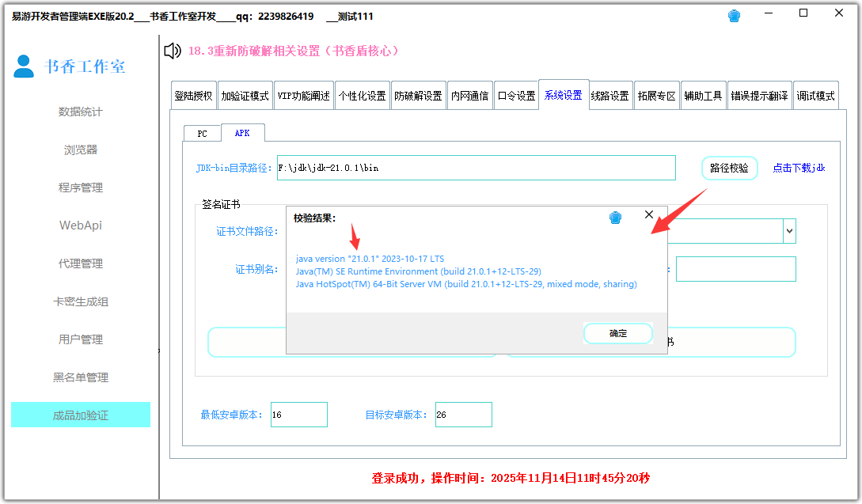Screen dimensions: 862x504
Task: Click the blue skin icon in the title bar
Action: tap(733, 13)
